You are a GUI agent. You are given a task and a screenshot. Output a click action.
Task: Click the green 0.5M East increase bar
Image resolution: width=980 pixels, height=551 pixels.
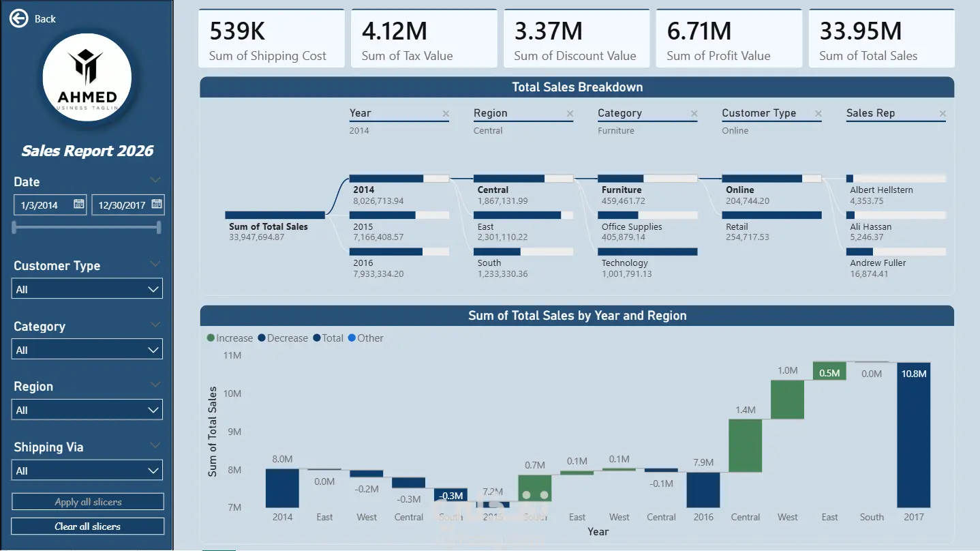[x=829, y=371]
